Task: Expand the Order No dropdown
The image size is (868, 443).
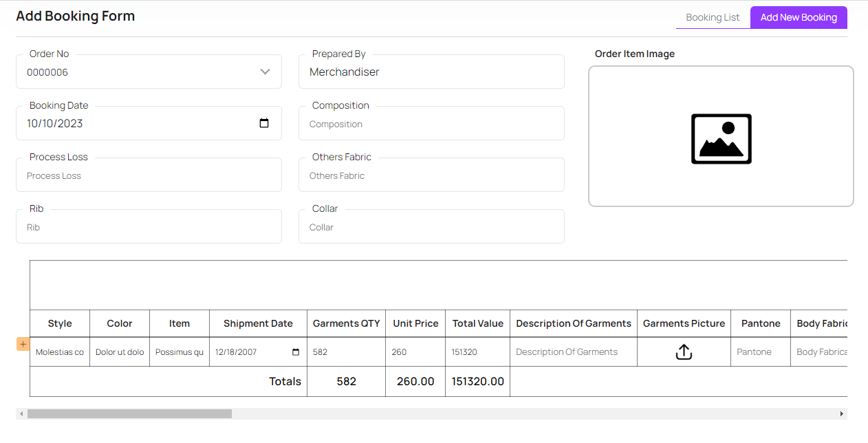Action: click(x=265, y=72)
